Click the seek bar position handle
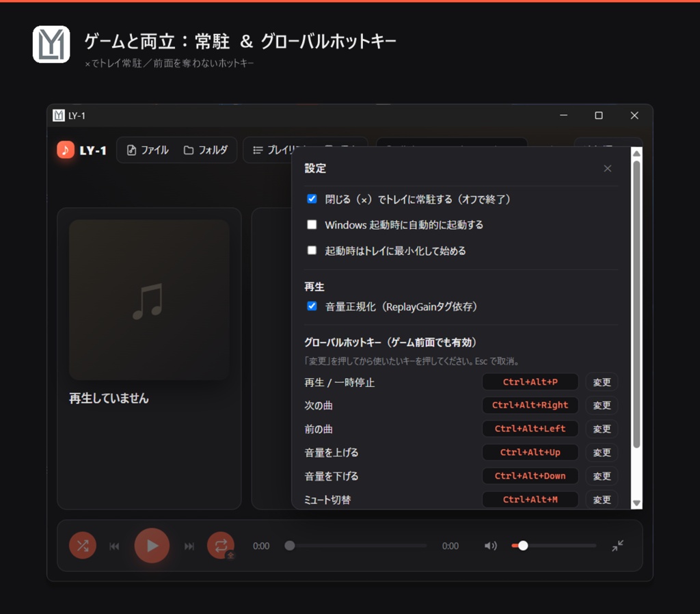 coord(290,546)
